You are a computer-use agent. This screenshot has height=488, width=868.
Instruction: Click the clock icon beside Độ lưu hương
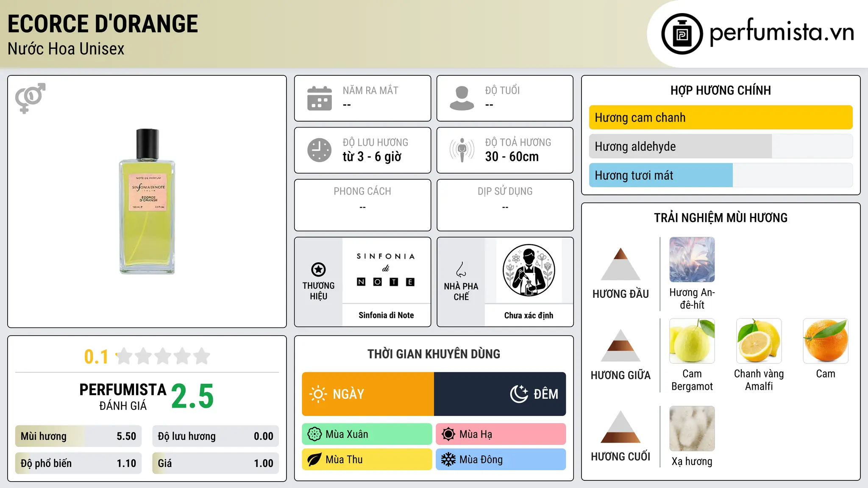click(320, 150)
